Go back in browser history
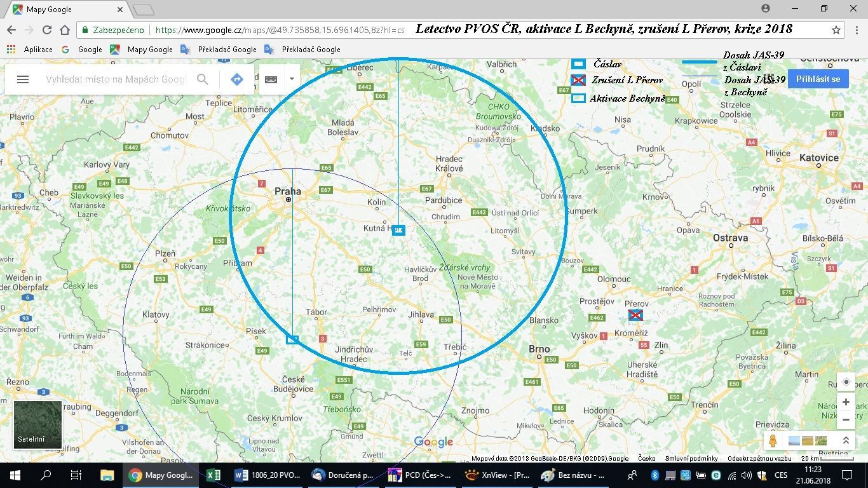The image size is (868, 488). (x=11, y=30)
